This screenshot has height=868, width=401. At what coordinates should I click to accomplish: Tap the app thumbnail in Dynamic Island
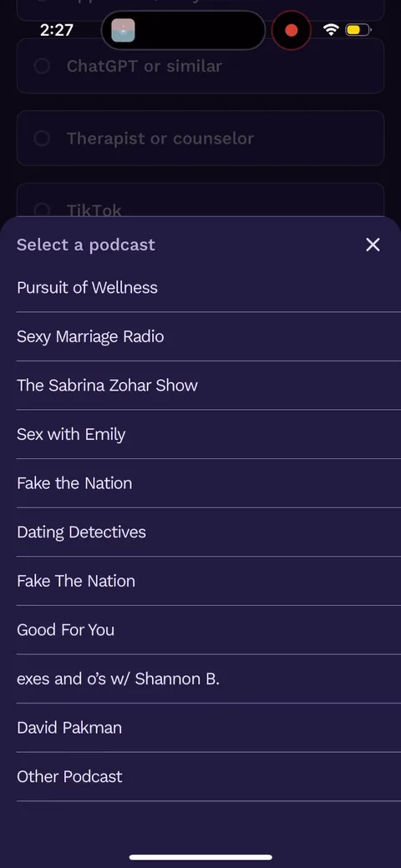[x=123, y=30]
